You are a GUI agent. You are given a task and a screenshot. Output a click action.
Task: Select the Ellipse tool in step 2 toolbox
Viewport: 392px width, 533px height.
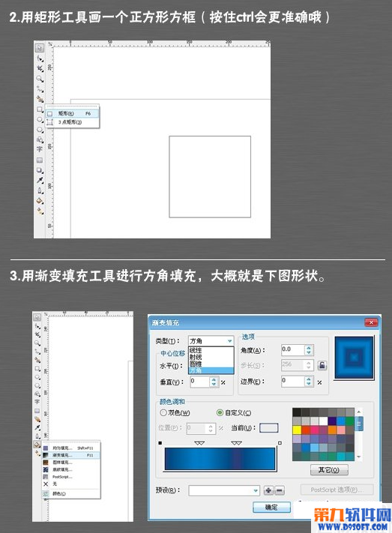pos(40,120)
